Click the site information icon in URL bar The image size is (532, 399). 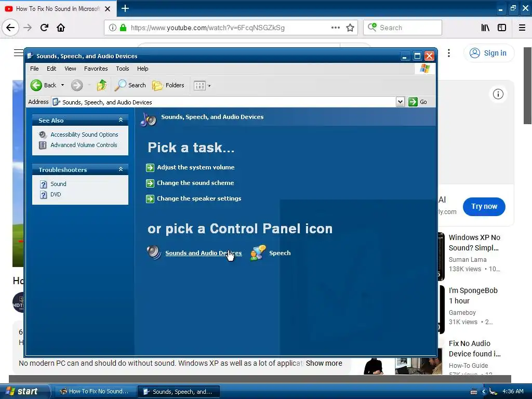point(113,28)
